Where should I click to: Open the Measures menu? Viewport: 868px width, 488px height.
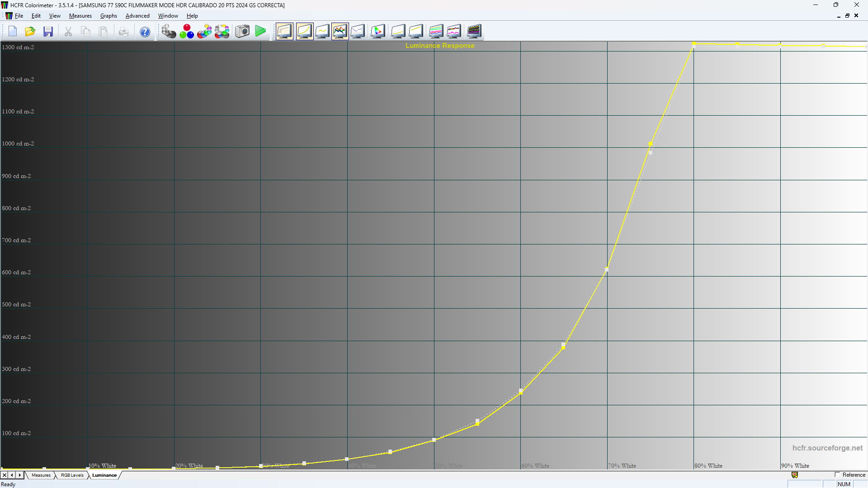coord(80,16)
